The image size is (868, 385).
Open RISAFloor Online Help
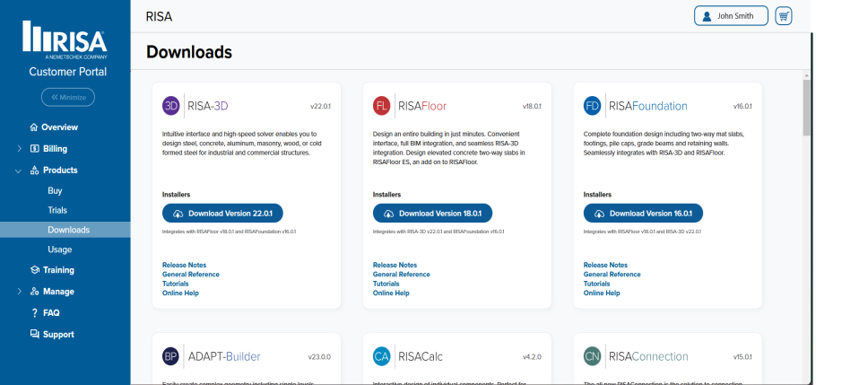[391, 293]
